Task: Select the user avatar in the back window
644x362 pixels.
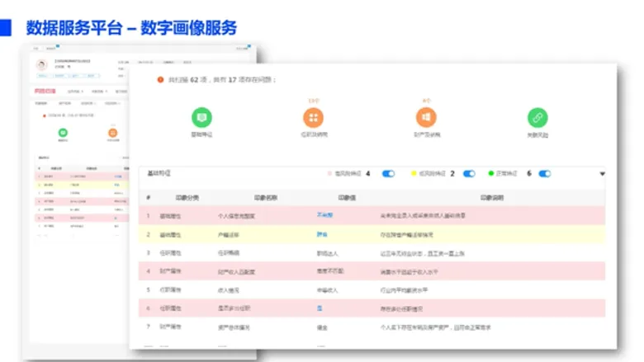Action: point(41,65)
